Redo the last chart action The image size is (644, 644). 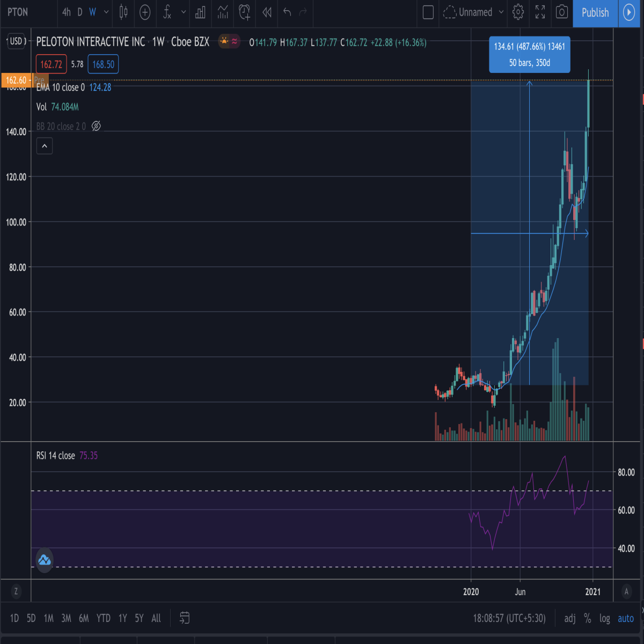tap(303, 12)
